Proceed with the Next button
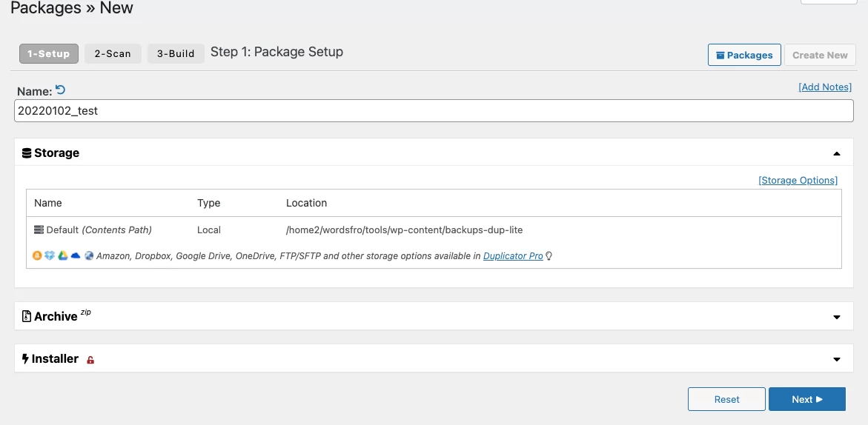Screen dimensions: 868x425 (x=806, y=399)
